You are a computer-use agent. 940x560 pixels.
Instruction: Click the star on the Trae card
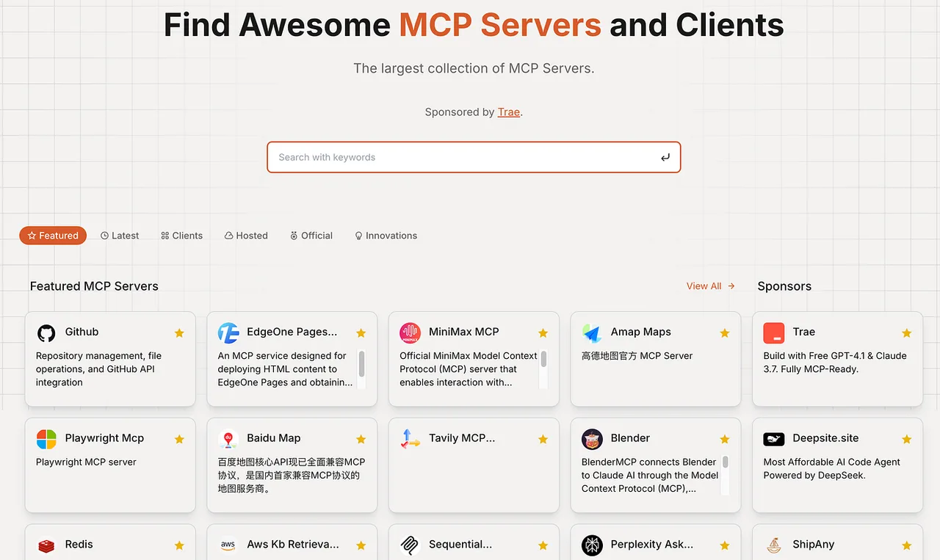907,333
